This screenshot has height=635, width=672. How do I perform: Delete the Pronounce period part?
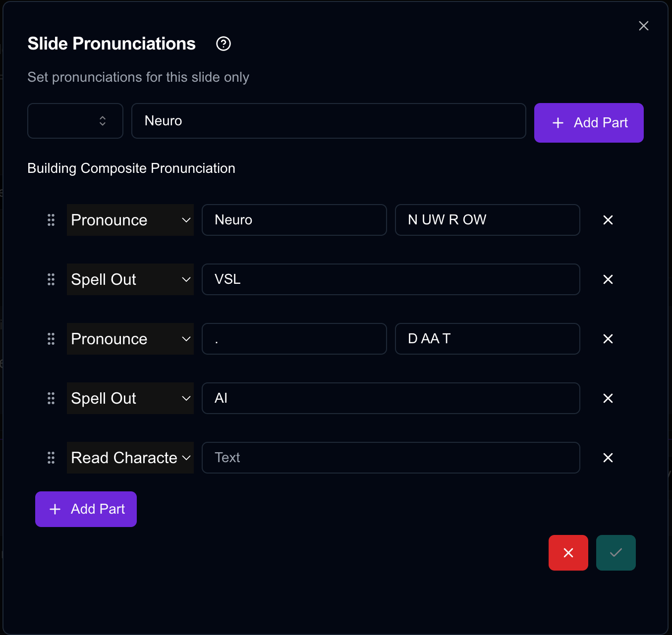[608, 339]
